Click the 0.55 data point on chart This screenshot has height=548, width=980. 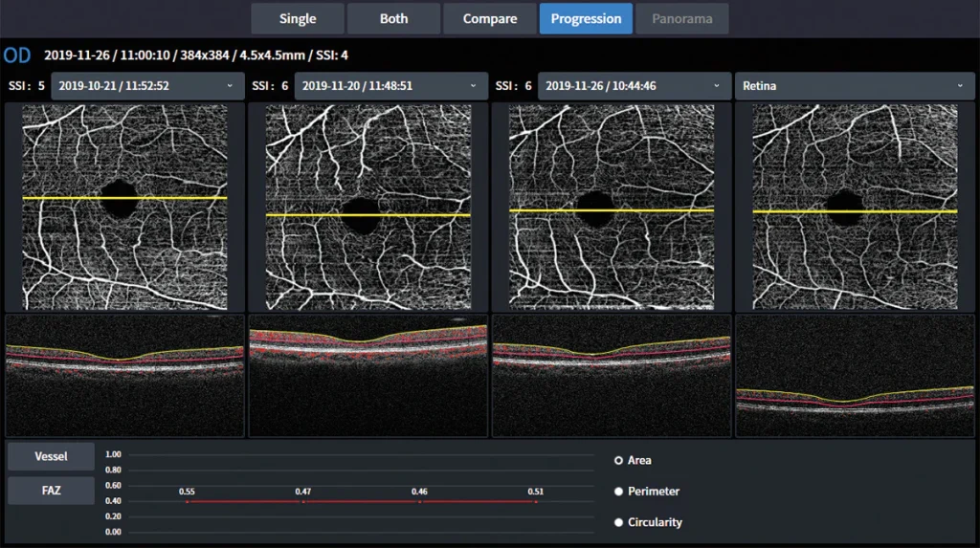point(187,501)
